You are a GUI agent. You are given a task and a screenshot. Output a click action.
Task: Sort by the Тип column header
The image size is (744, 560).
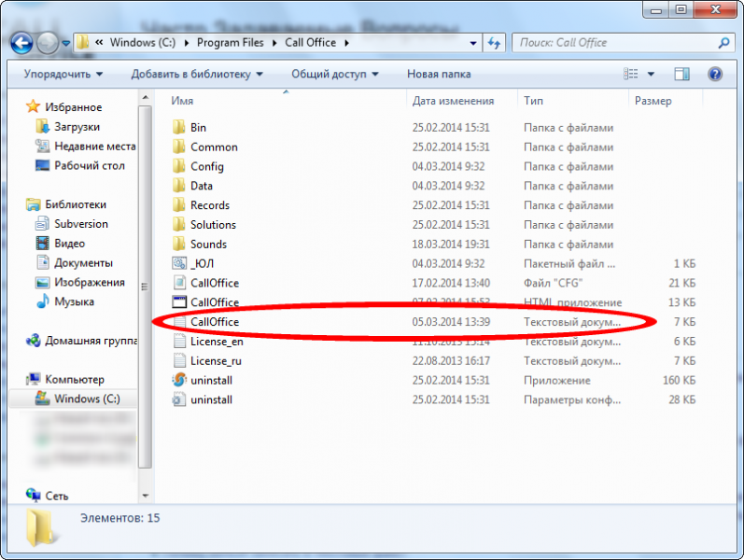point(533,101)
